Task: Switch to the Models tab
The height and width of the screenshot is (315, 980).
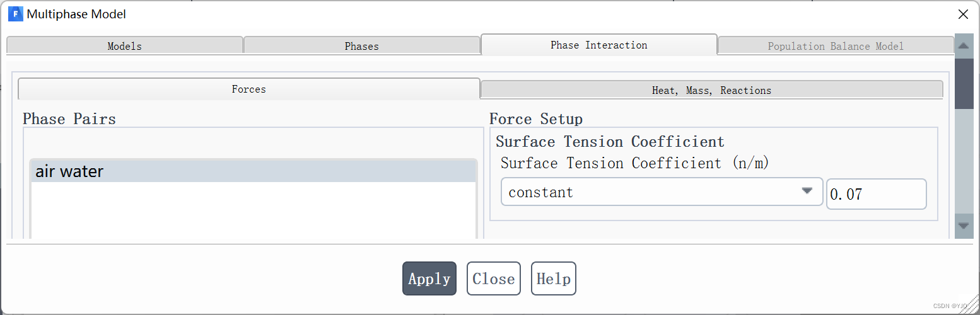Action: pos(125,46)
